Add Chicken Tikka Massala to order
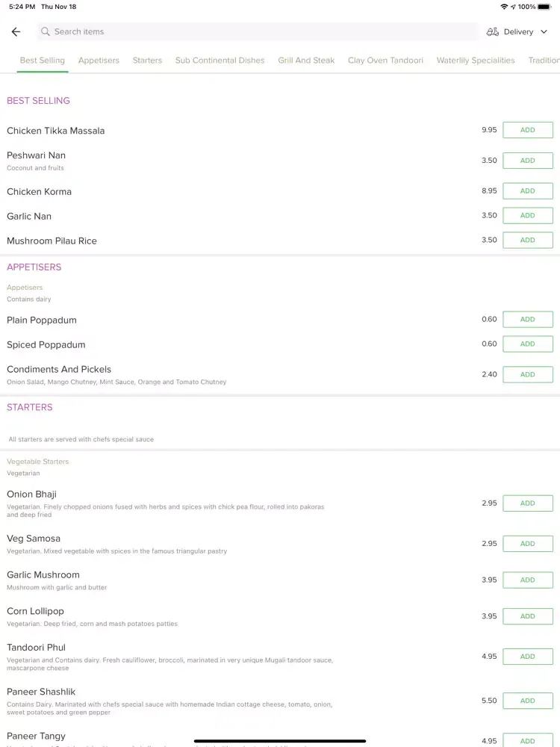This screenshot has height=747, width=560. coord(528,130)
